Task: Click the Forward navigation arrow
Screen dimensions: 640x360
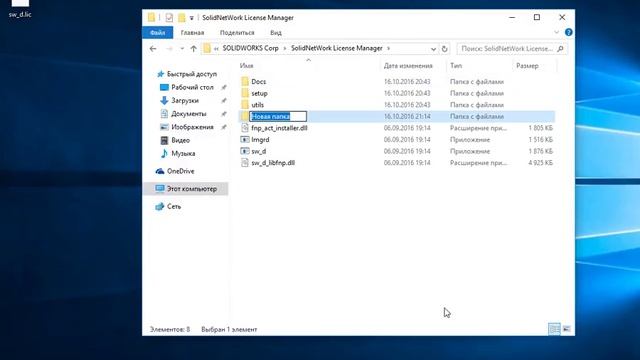Action: point(169,49)
